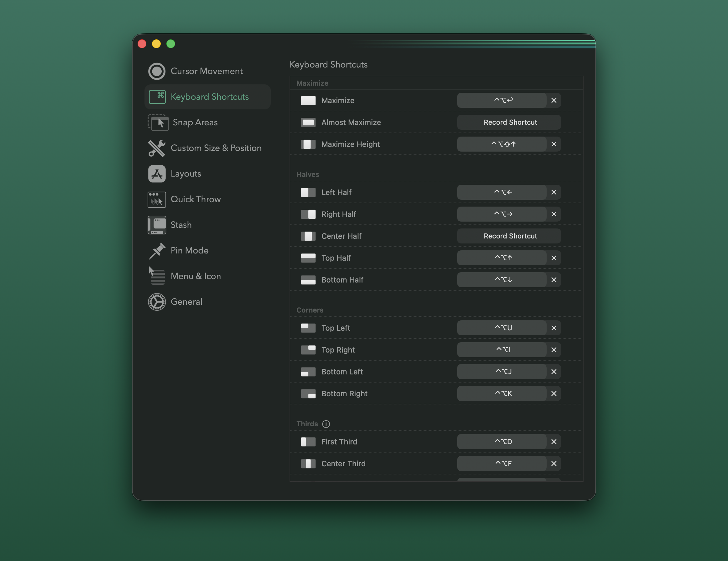Remove the Top Right shortcut

554,350
